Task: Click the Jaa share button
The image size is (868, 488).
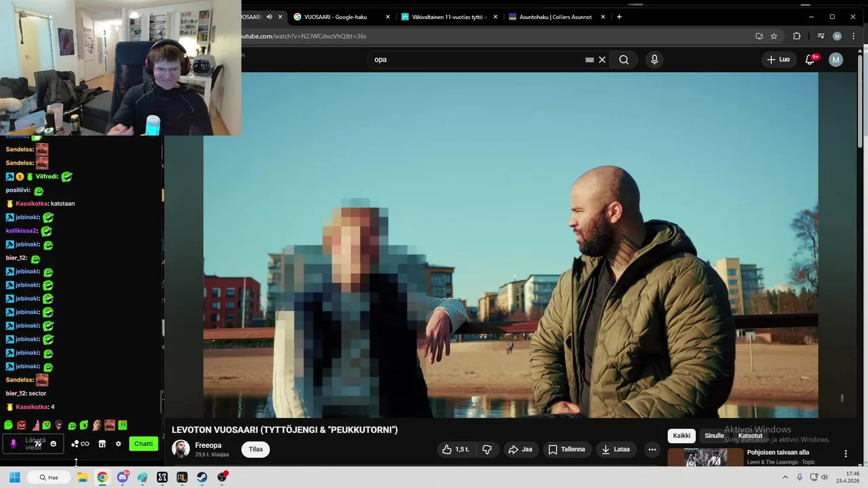Action: click(x=520, y=449)
